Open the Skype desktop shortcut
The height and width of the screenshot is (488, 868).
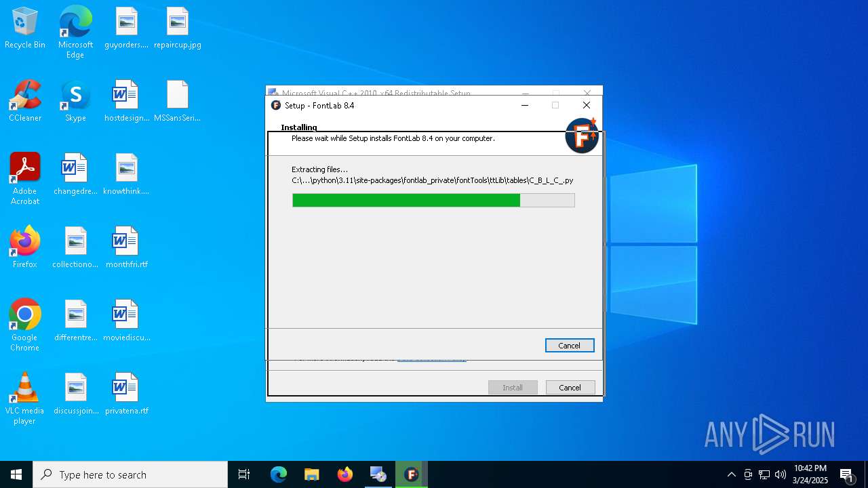75,102
